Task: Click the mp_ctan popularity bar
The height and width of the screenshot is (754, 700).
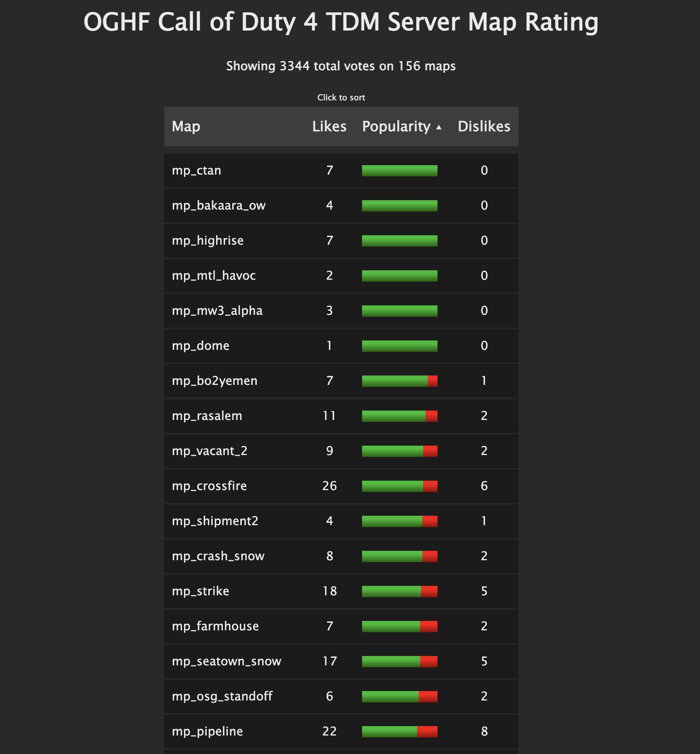Action: 399,171
